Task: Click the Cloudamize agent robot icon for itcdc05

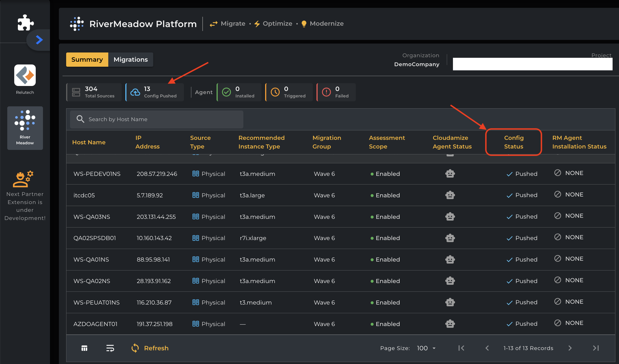Action: click(450, 195)
